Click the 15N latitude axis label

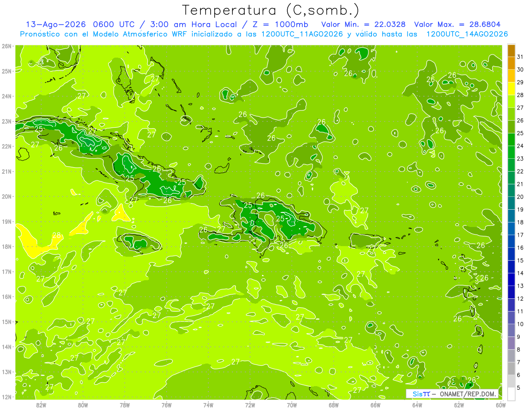(7, 321)
